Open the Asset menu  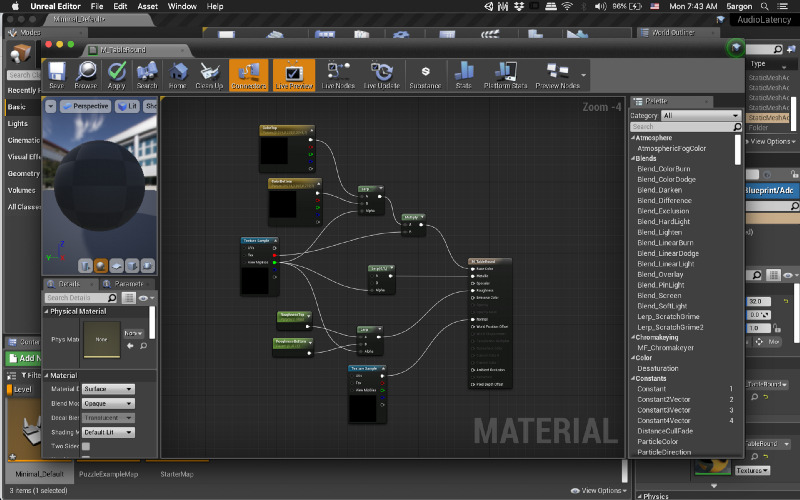pos(147,6)
